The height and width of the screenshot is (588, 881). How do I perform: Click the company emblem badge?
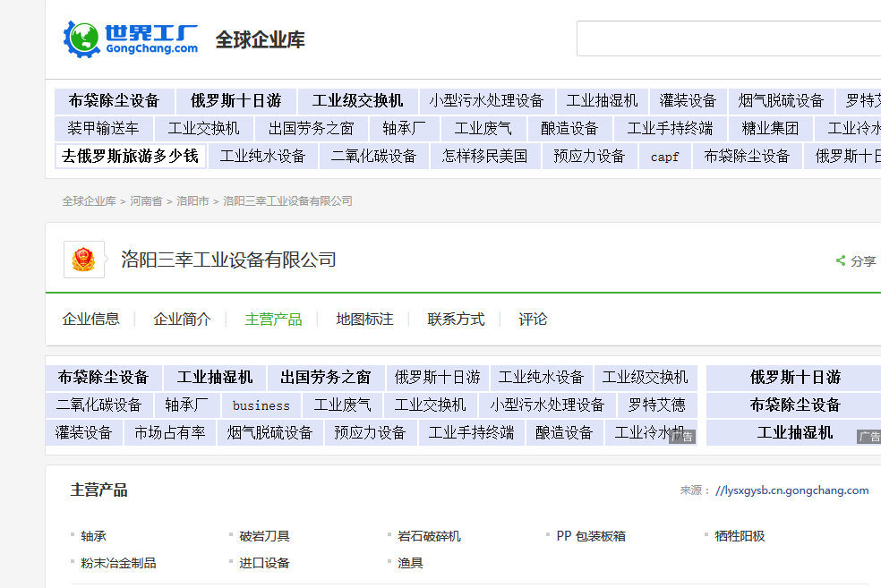point(83,259)
